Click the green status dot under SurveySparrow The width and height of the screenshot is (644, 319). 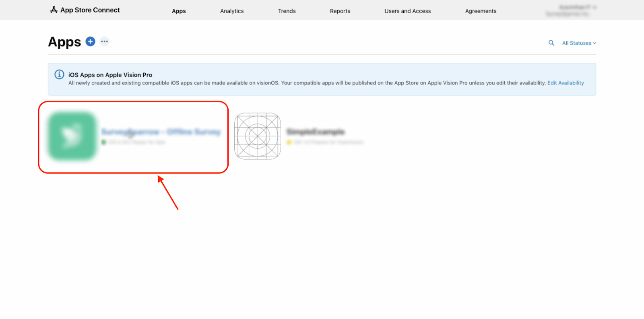pos(103,142)
